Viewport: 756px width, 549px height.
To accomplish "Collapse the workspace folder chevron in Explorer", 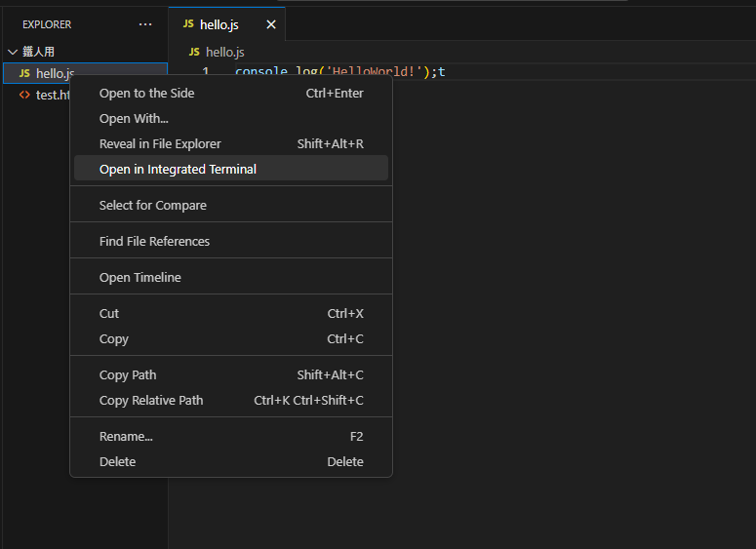I will point(13,52).
